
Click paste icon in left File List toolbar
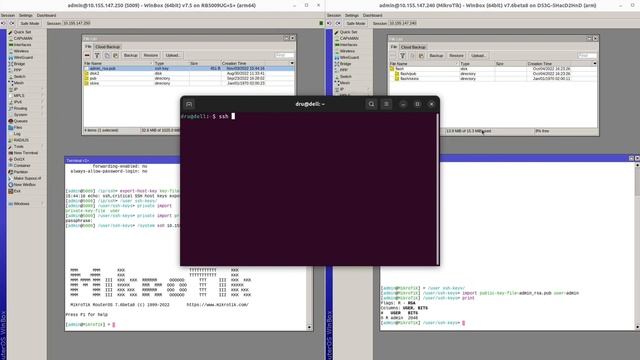point(116,55)
